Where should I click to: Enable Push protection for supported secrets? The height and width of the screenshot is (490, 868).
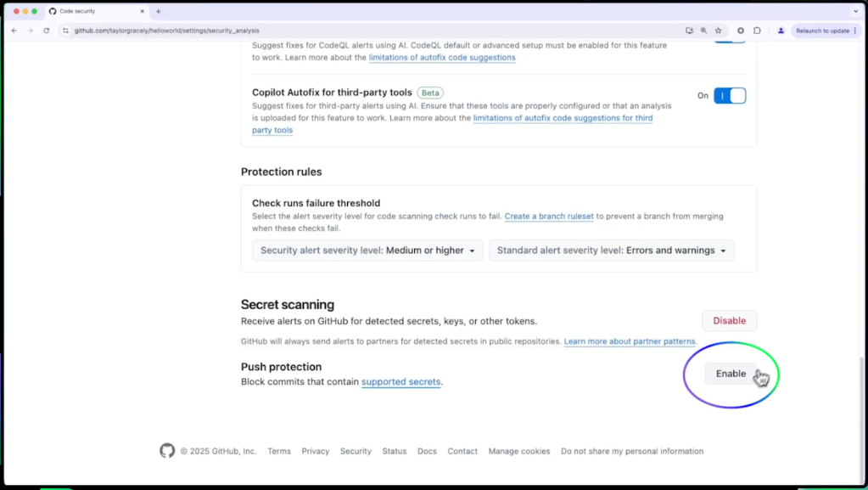(x=731, y=373)
